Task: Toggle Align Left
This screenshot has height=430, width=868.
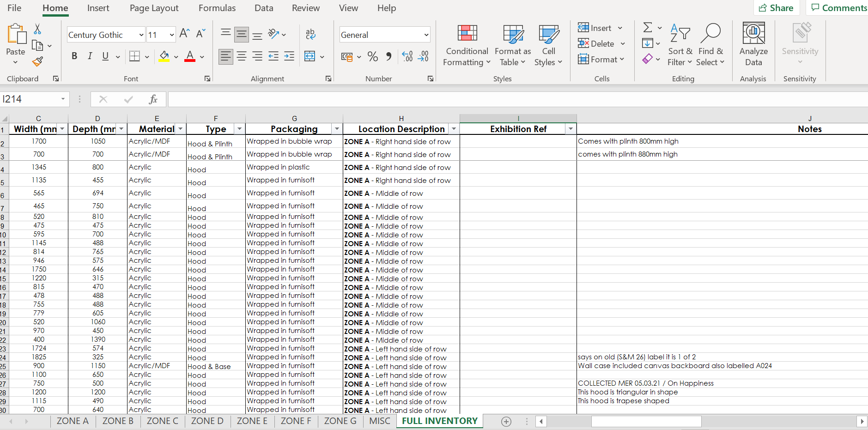Action: 226,56
